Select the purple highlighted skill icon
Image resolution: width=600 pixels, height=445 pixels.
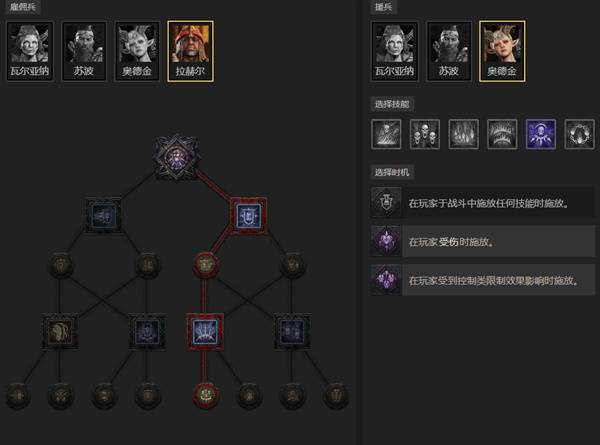(541, 134)
